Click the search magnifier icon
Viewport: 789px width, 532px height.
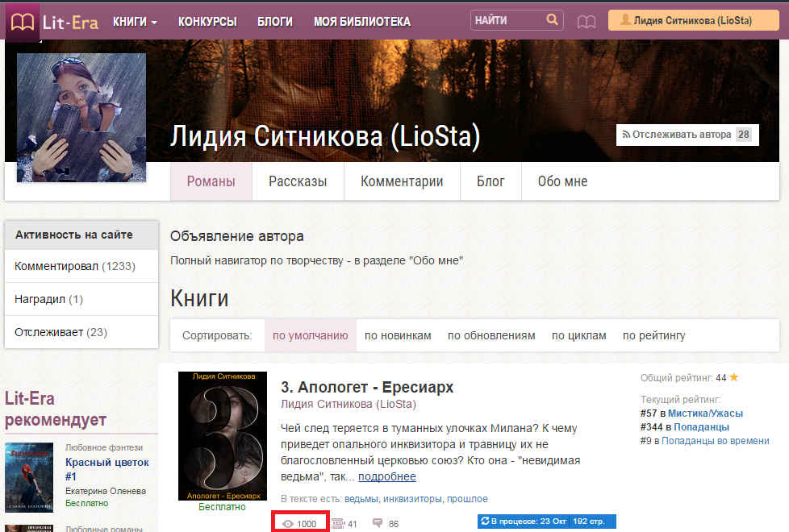[552, 20]
